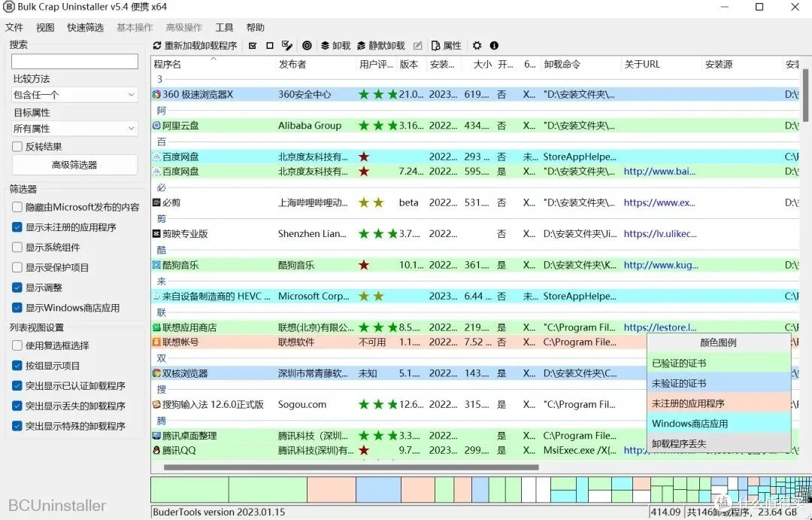Open the http://www.bai... URL link
This screenshot has height=520, width=812.
coord(659,172)
